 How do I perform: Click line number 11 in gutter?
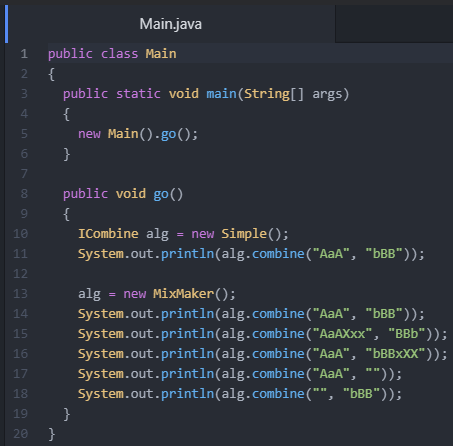point(20,254)
